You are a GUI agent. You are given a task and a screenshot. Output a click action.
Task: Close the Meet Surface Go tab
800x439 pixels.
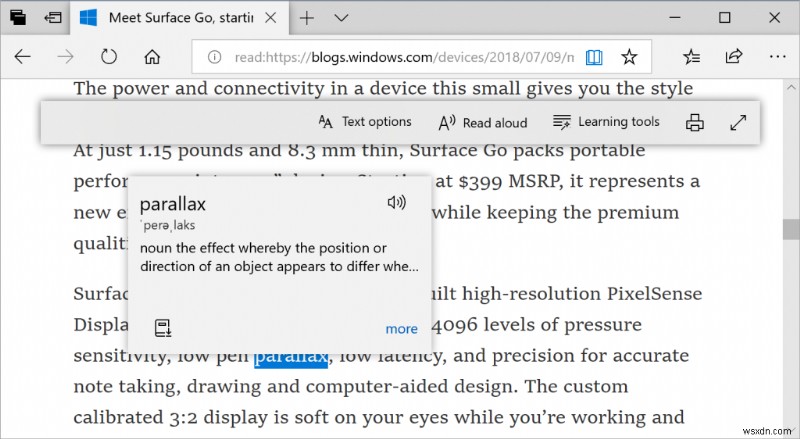(271, 18)
